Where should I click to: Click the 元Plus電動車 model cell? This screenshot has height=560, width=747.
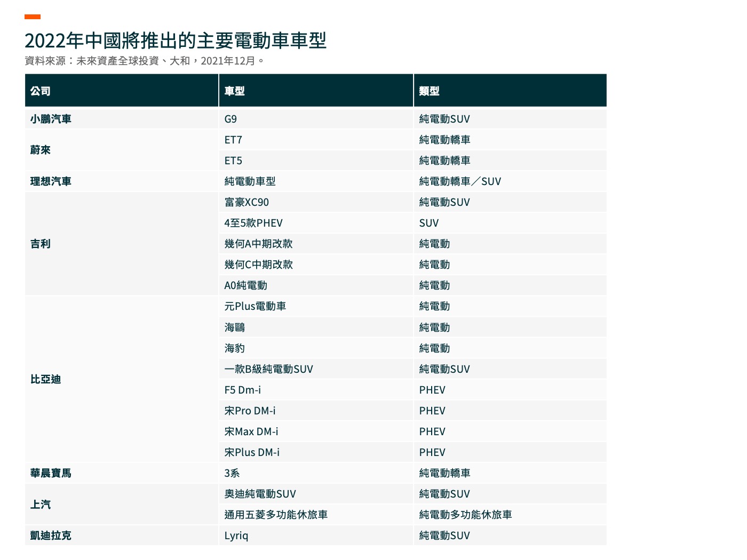point(316,306)
